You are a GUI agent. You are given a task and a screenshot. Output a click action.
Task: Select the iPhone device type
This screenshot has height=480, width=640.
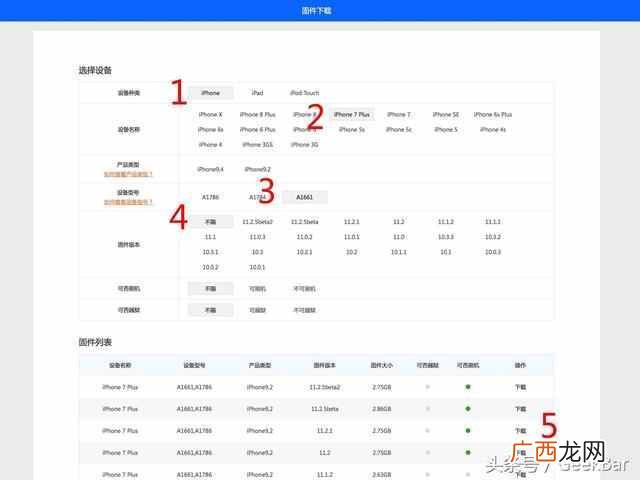point(211,93)
